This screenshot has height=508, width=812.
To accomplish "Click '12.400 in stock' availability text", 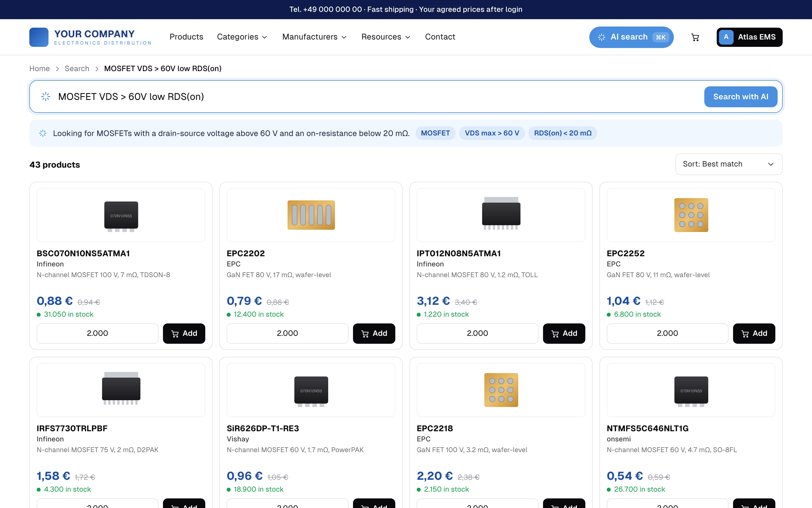I will click(x=259, y=314).
